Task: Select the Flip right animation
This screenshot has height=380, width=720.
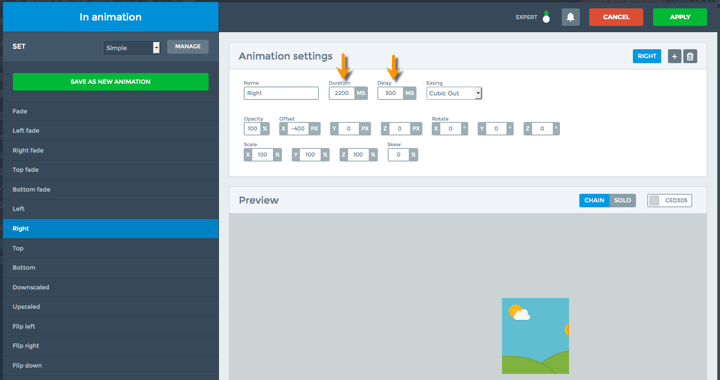Action: (111, 346)
